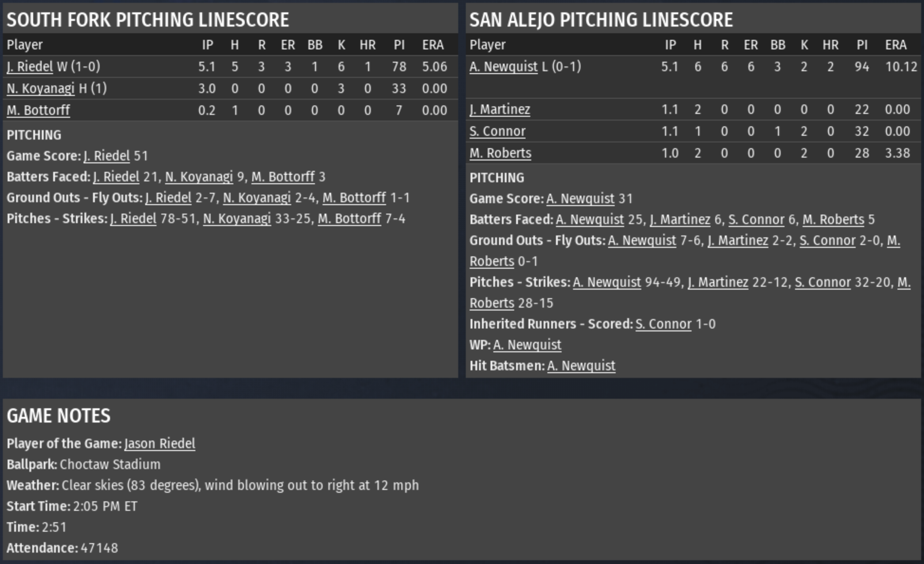
Task: Click J. Riedel in Pitches - Strikes line
Action: pos(133,218)
